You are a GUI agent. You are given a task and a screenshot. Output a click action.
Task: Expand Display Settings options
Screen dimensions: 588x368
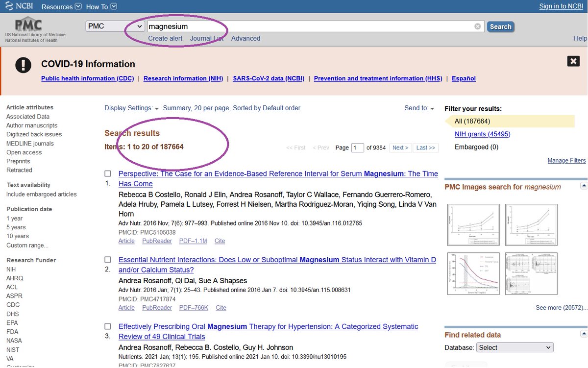(x=131, y=108)
